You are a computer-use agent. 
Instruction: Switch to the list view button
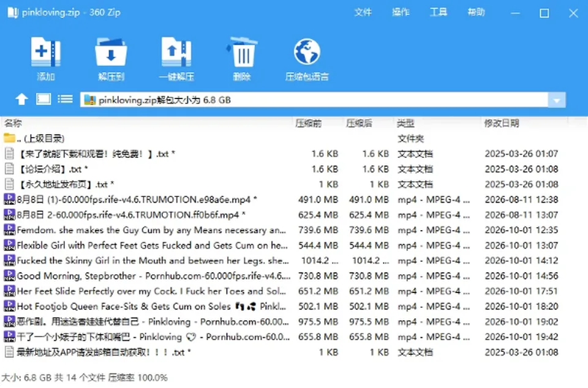click(66, 99)
